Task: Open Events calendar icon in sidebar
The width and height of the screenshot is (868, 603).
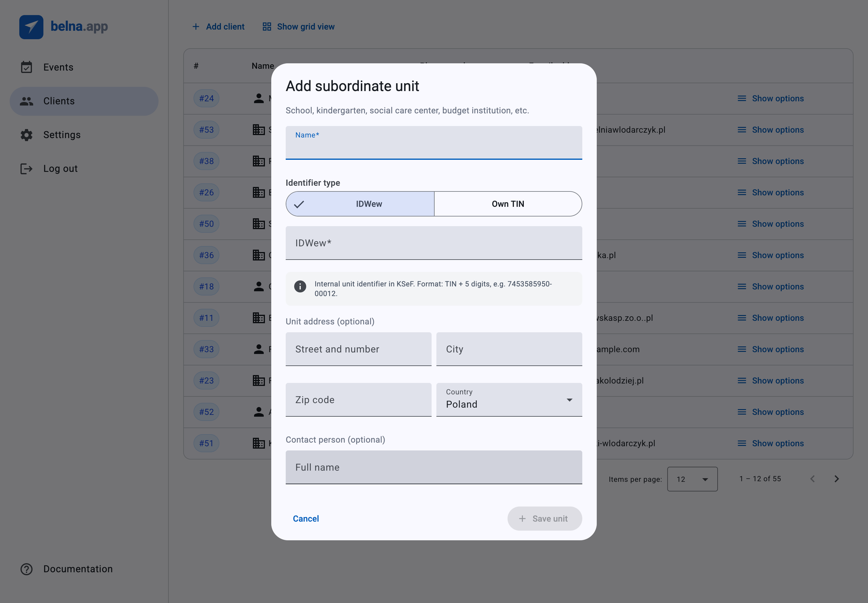Action: pyautogui.click(x=27, y=67)
